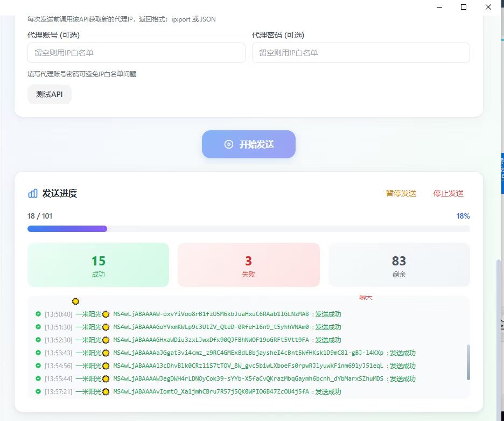Click green check icon of 13:57:21 log
This screenshot has height=421, width=504.
[x=38, y=391]
